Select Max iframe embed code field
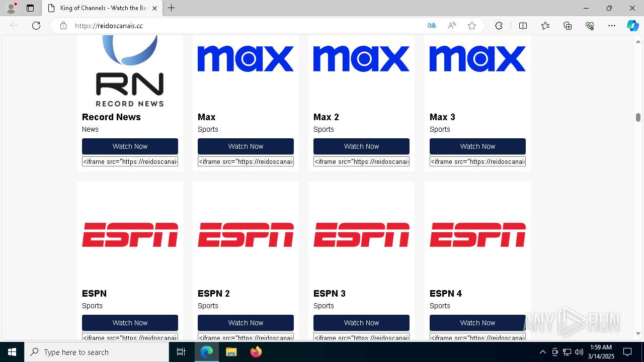This screenshot has width=644, height=362. [x=246, y=161]
